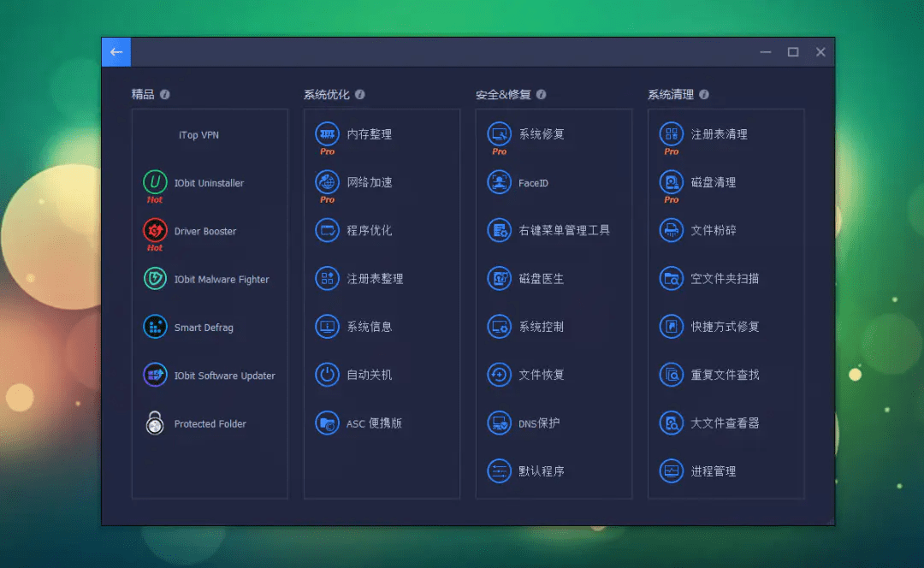
Task: Click the 文件粉碎 shredder icon
Action: point(672,230)
